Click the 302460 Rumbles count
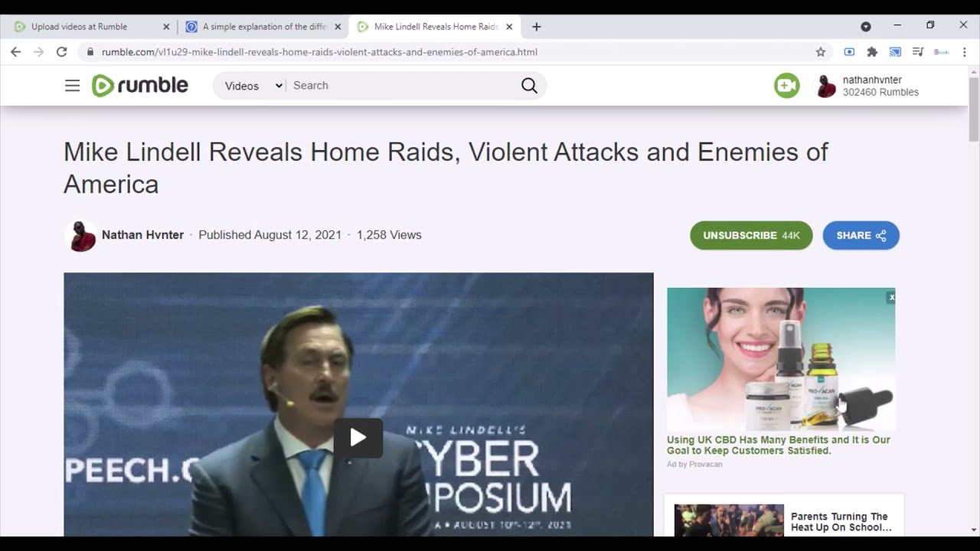This screenshot has width=980, height=551. pyautogui.click(x=880, y=93)
